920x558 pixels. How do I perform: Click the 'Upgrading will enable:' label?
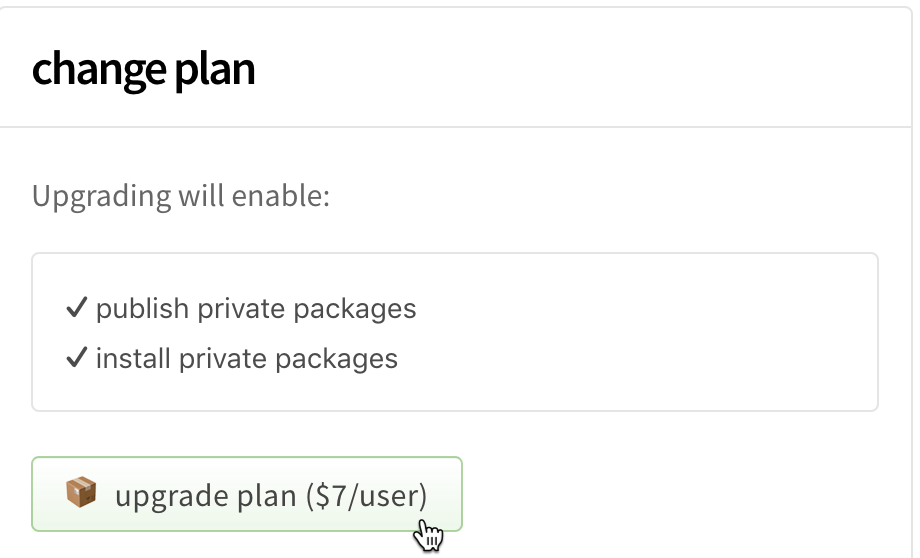tap(181, 195)
